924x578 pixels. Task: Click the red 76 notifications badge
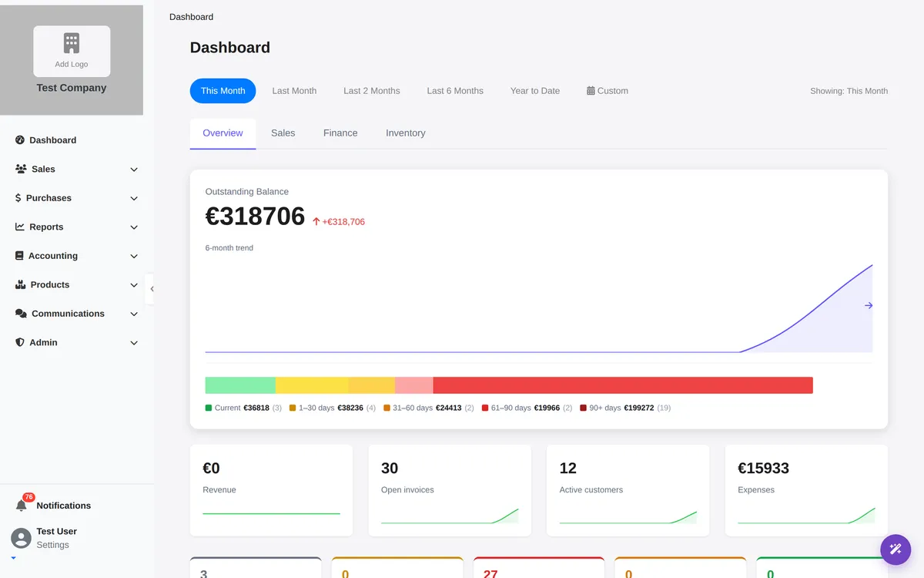point(28,497)
